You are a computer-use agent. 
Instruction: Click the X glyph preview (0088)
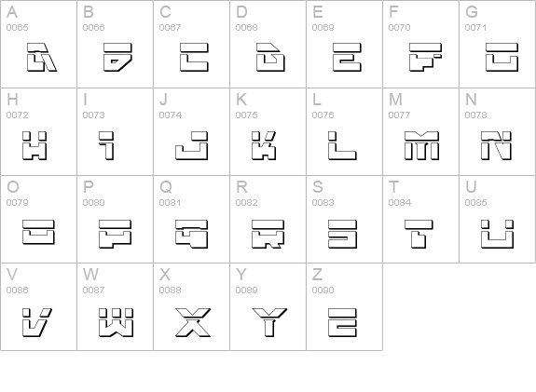(193, 322)
